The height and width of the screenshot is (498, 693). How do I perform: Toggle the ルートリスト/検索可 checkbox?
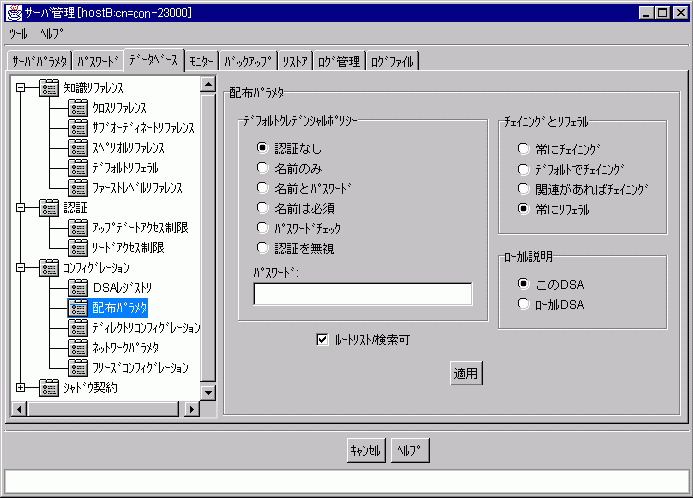[322, 339]
